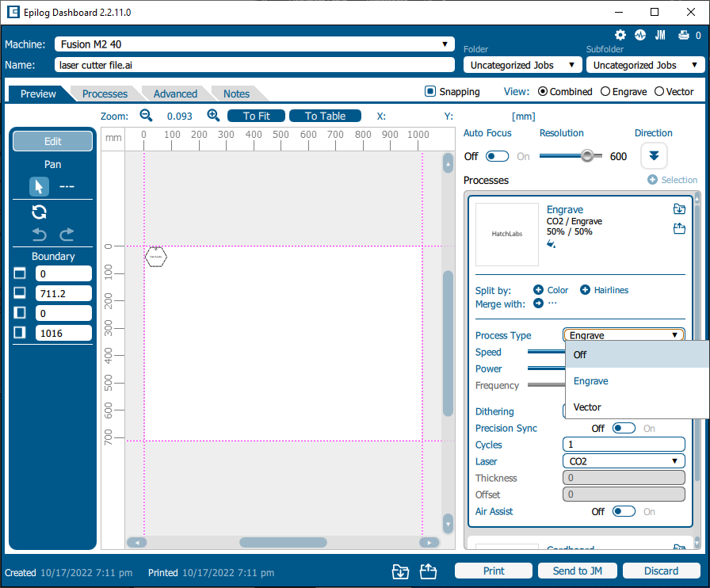Click the Send to JM button
The image size is (710, 588).
(577, 571)
